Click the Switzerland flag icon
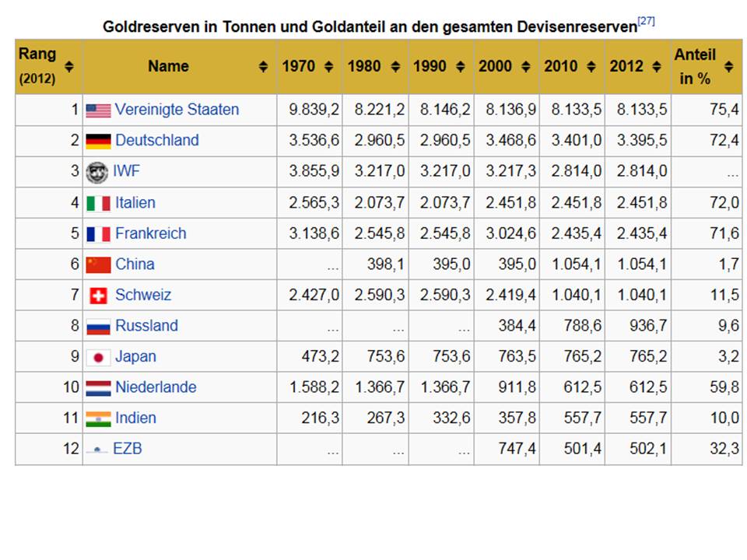This screenshot has width=747, height=560. [97, 294]
